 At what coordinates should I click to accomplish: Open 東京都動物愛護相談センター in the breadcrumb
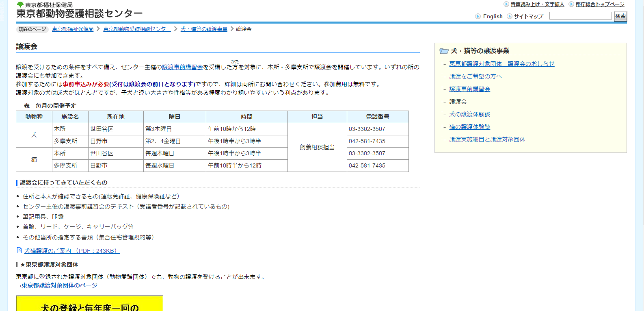pos(137,29)
